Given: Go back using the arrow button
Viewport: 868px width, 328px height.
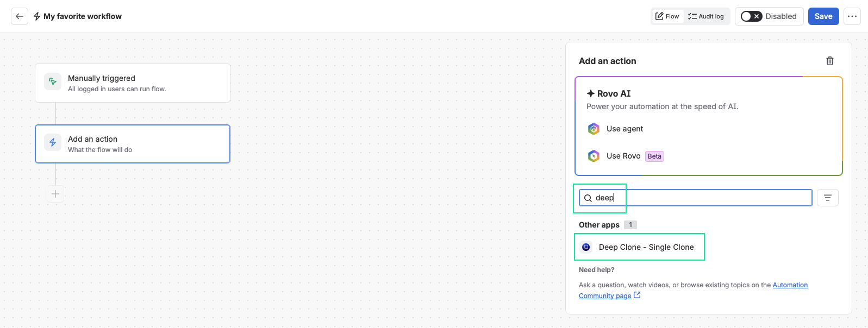Looking at the screenshot, I should (20, 16).
